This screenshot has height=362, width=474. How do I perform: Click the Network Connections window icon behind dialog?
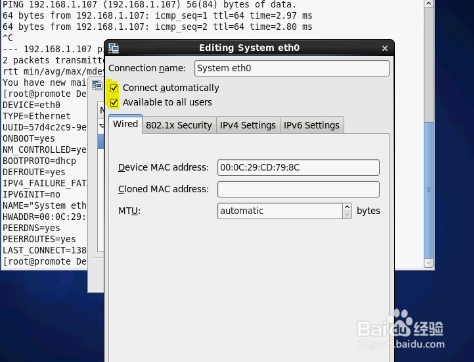(x=97, y=85)
